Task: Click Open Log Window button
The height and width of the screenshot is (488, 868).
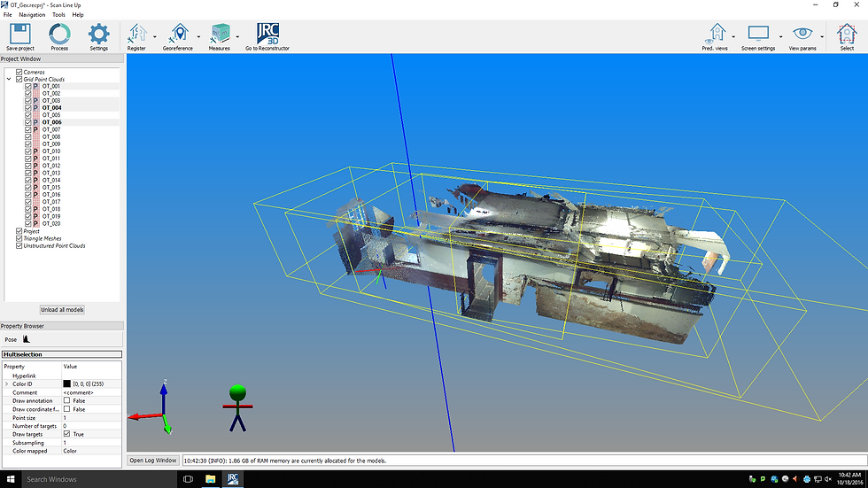Action: [152, 461]
